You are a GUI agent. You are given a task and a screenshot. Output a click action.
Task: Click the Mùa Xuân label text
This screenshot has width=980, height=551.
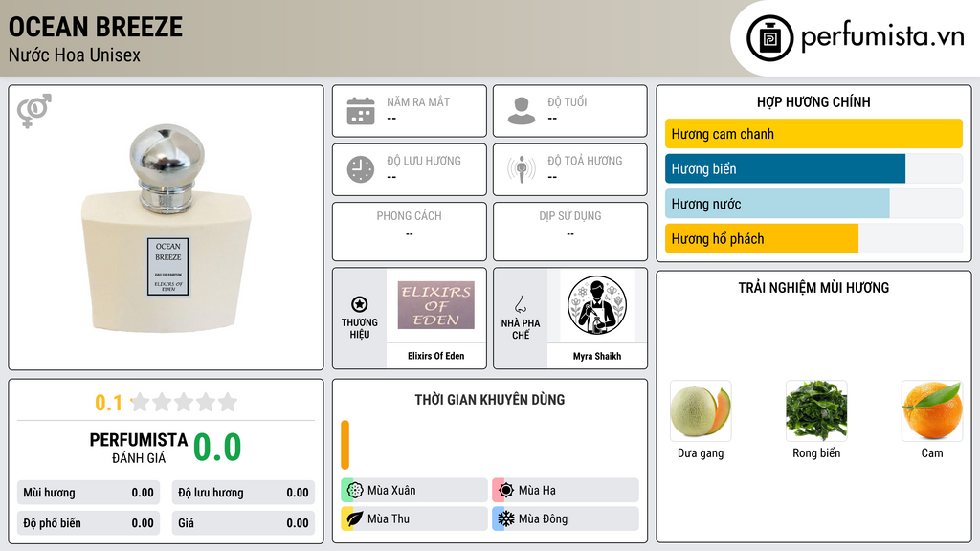click(x=391, y=491)
